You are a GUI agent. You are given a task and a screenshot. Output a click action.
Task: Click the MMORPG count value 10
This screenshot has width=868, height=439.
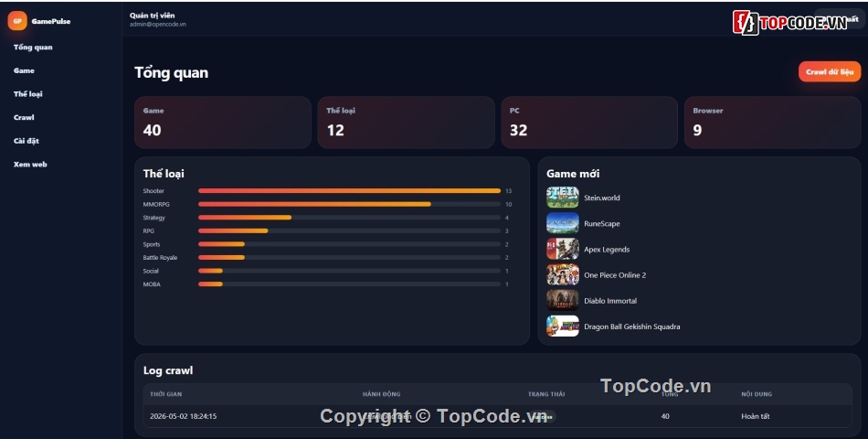(x=508, y=204)
